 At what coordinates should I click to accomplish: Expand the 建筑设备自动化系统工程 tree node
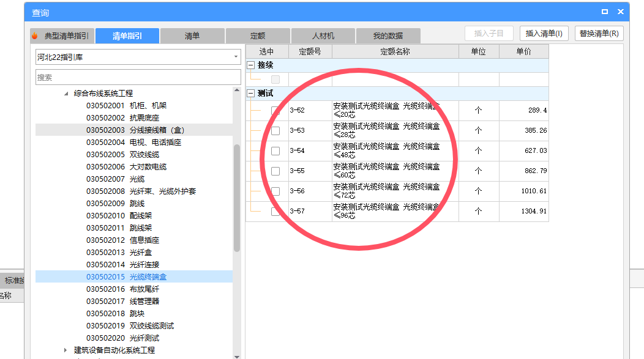coord(66,350)
